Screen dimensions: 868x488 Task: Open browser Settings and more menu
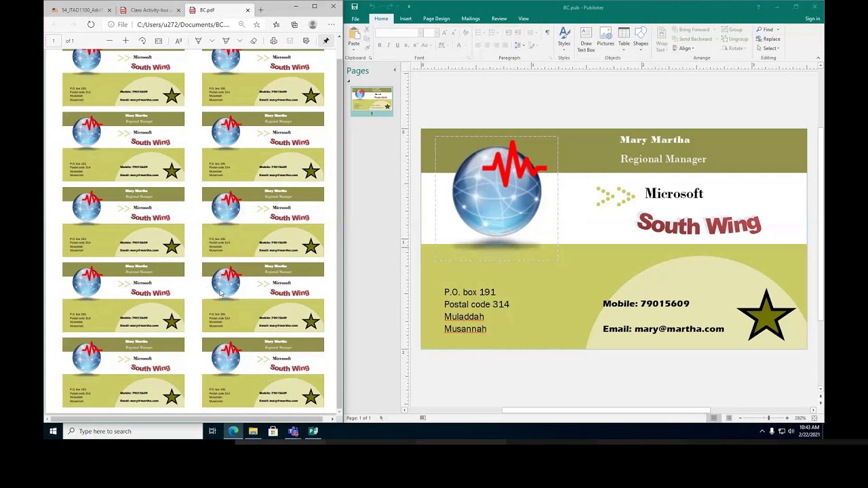pyautogui.click(x=331, y=24)
